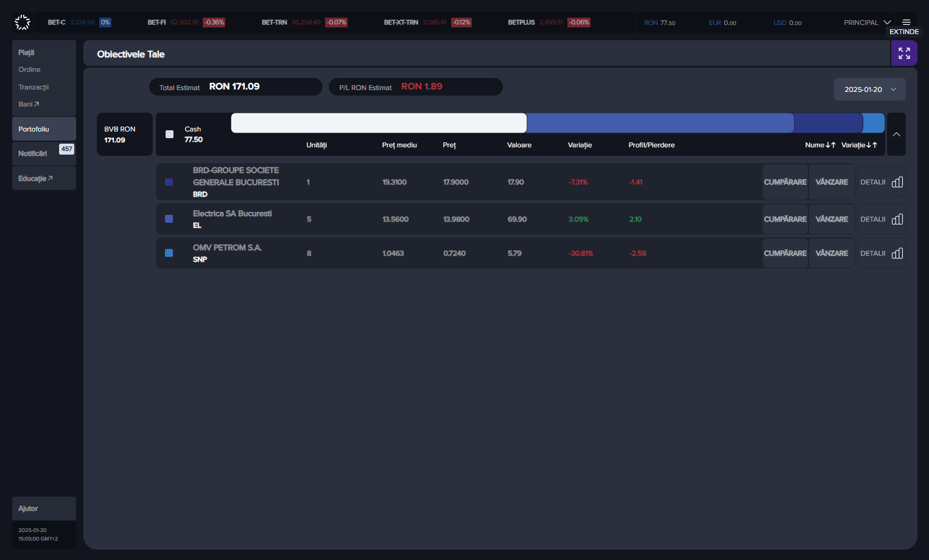Screen dimensions: 929x560
Task: Open the Piață menu item
Action: [x=26, y=52]
